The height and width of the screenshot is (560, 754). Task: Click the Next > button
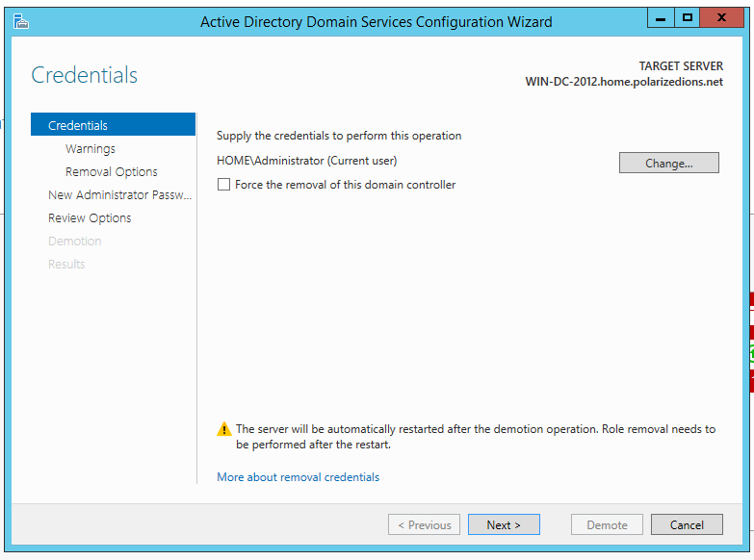[504, 525]
